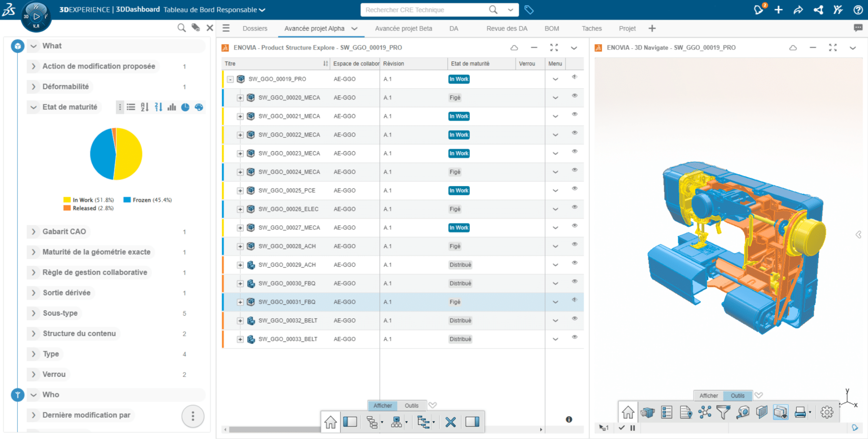
Task: Collapse the Etat de maturité filter section
Action: pyautogui.click(x=33, y=107)
